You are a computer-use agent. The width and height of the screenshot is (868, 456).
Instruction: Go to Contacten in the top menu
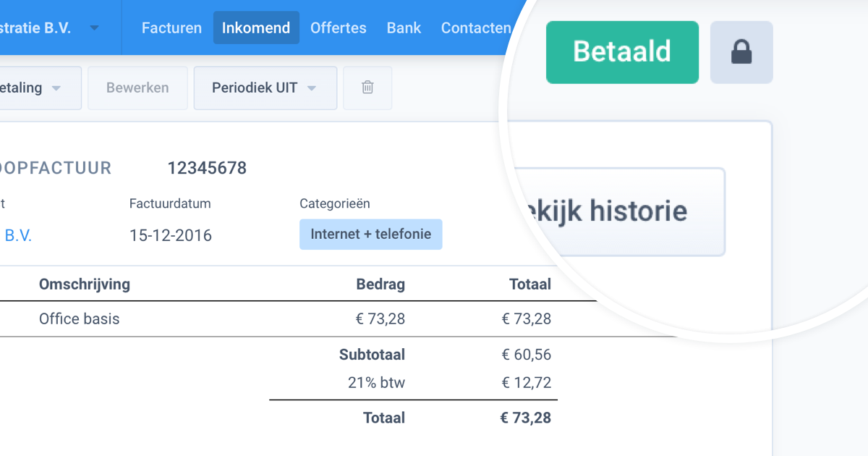[x=476, y=28]
